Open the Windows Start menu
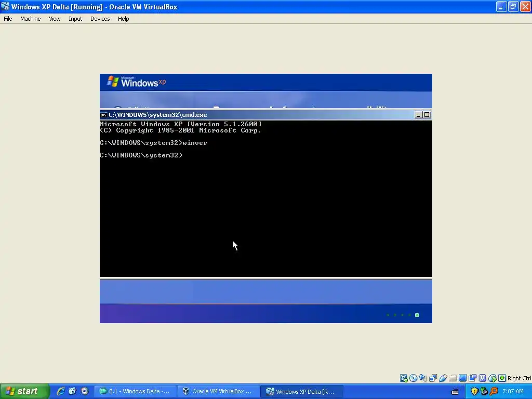532x399 pixels. coord(24,391)
